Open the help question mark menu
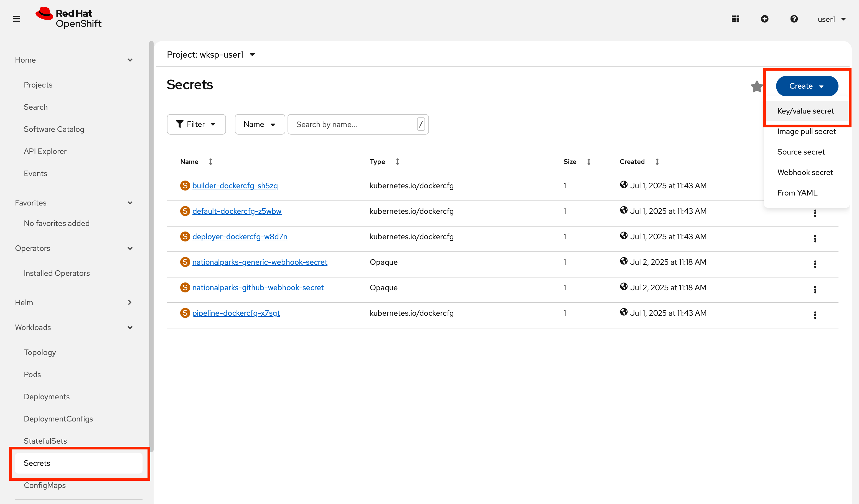The image size is (859, 504). click(x=794, y=19)
